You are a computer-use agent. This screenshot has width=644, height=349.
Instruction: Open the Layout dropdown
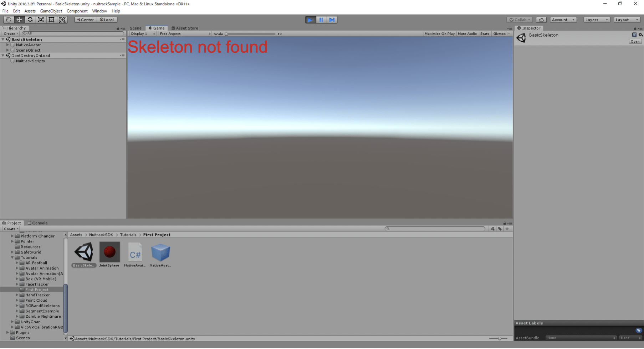click(x=627, y=20)
